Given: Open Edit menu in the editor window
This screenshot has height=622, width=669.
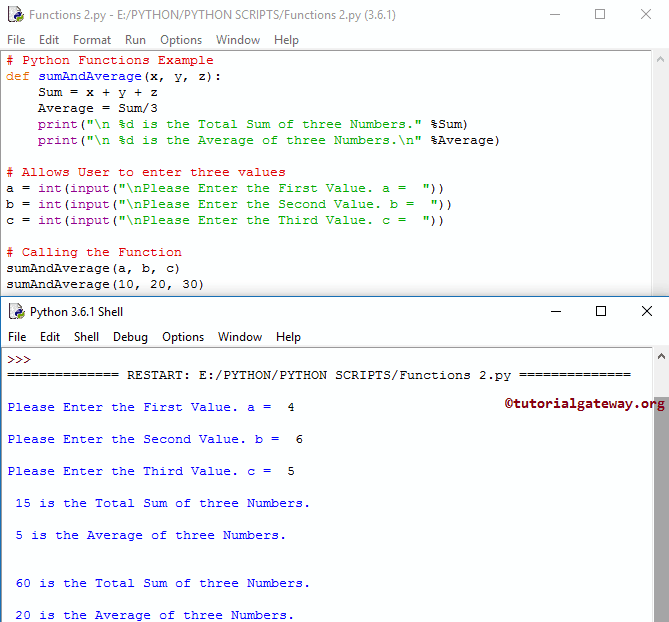Looking at the screenshot, I should (x=49, y=40).
